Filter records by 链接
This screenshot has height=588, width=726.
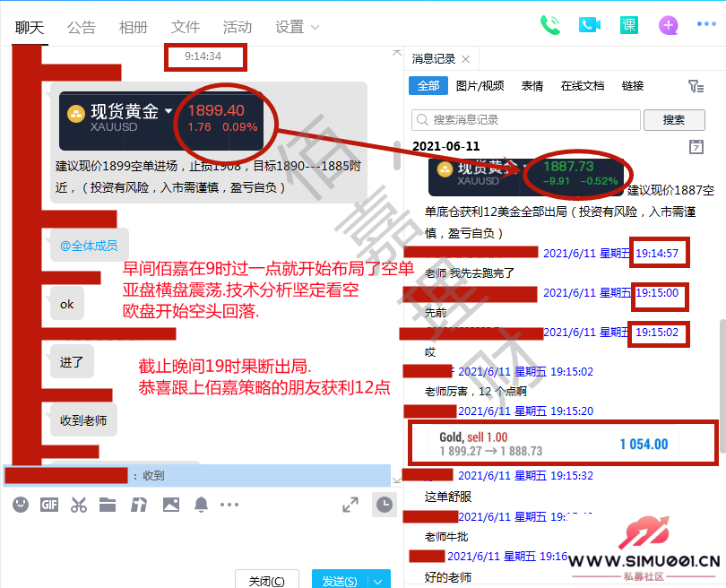pyautogui.click(x=633, y=86)
